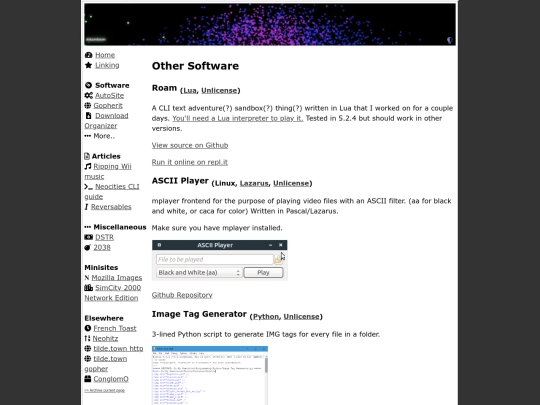Screen dimensions: 540x405
Task: Click More.. under Software
Action: pos(104,136)
